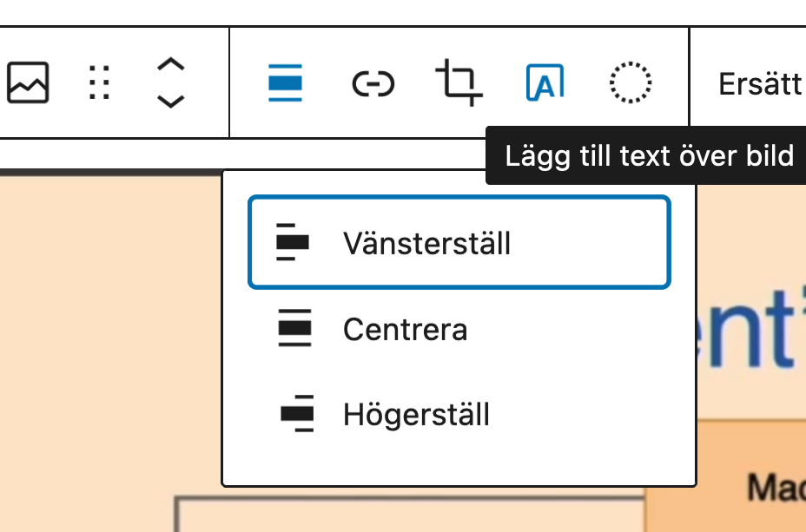Select the crop tool

click(459, 82)
